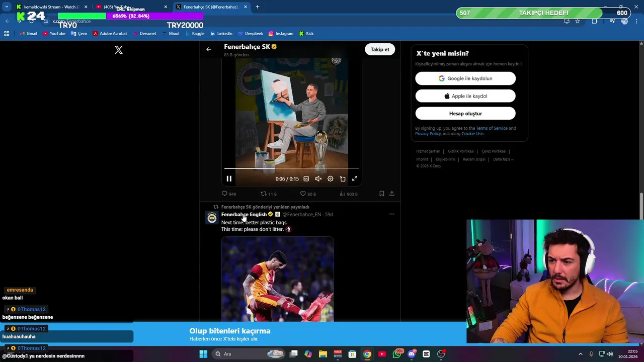
Task: Open system volume control in tray
Action: click(x=611, y=354)
